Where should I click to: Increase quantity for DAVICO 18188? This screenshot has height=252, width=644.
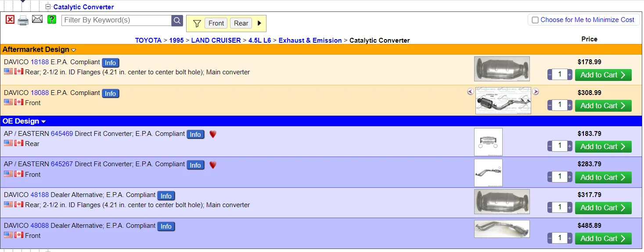570,75
